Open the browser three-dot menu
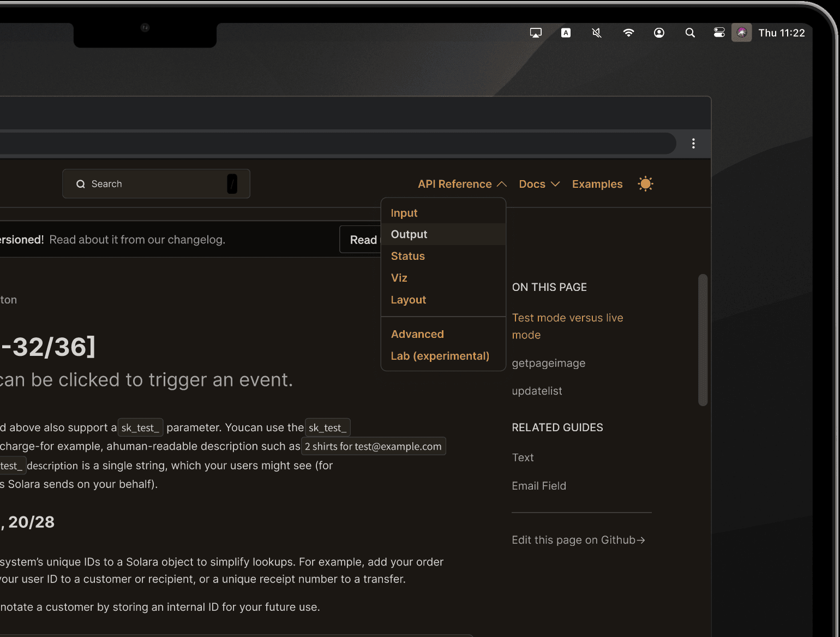The width and height of the screenshot is (840, 637). click(x=693, y=144)
